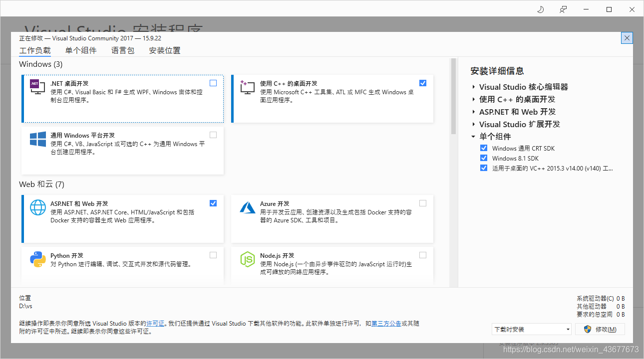
Task: Uncheck VC++ 2015.3 v14.00 (v140) component
Action: click(483, 168)
